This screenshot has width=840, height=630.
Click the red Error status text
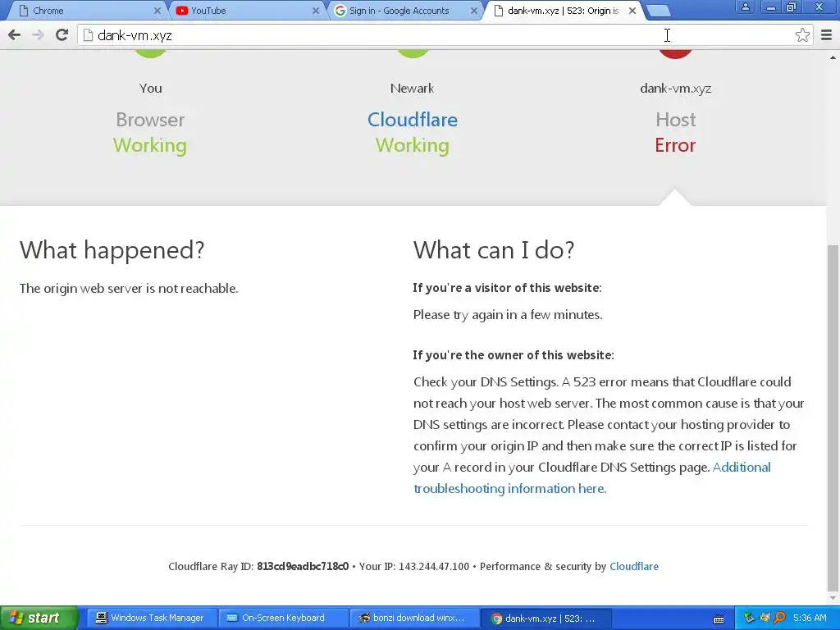[675, 145]
